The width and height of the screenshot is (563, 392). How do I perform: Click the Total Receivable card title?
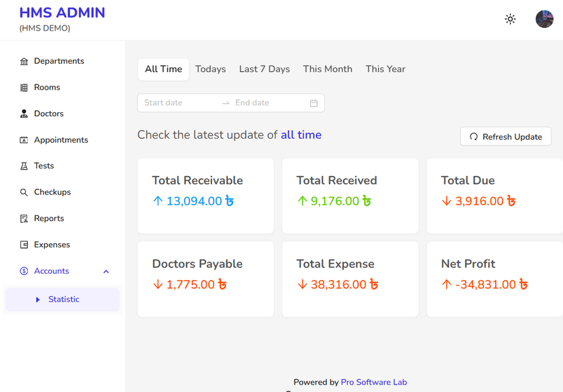[x=197, y=181]
